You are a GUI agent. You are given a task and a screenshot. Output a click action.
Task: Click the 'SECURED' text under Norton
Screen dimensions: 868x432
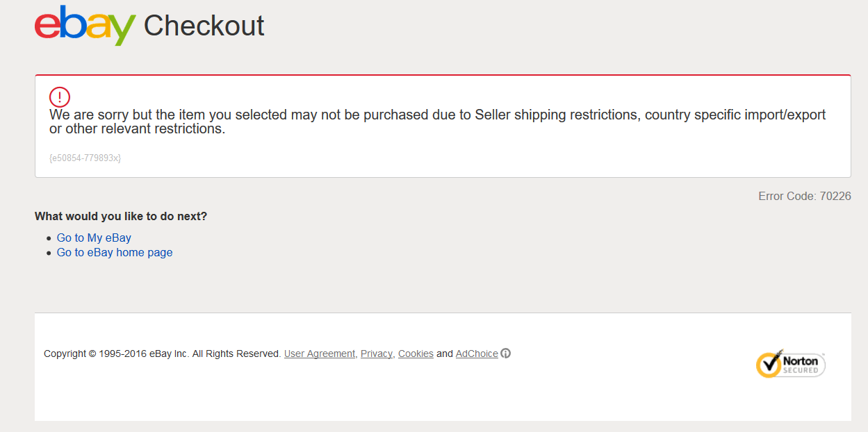800,370
